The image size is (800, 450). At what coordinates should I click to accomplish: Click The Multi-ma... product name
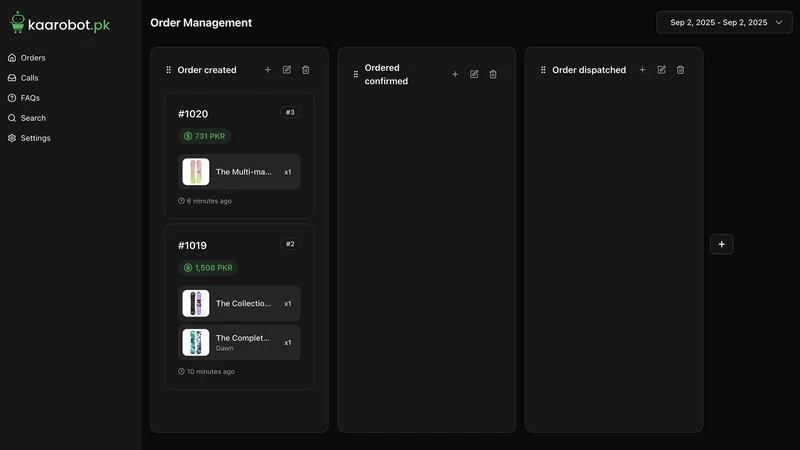coord(243,172)
